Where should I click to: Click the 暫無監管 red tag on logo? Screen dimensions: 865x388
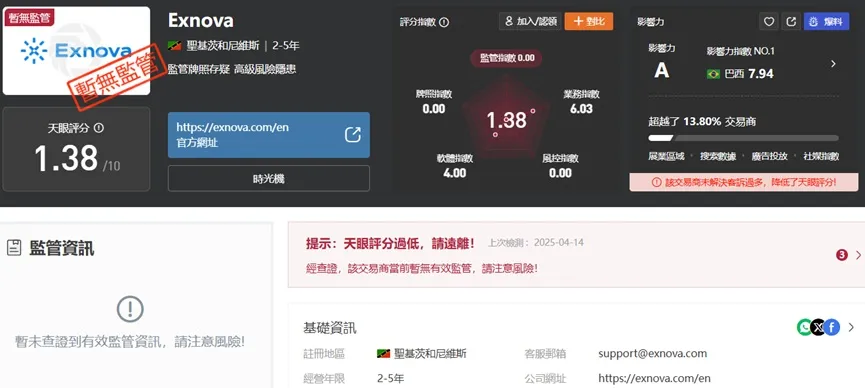pos(30,18)
